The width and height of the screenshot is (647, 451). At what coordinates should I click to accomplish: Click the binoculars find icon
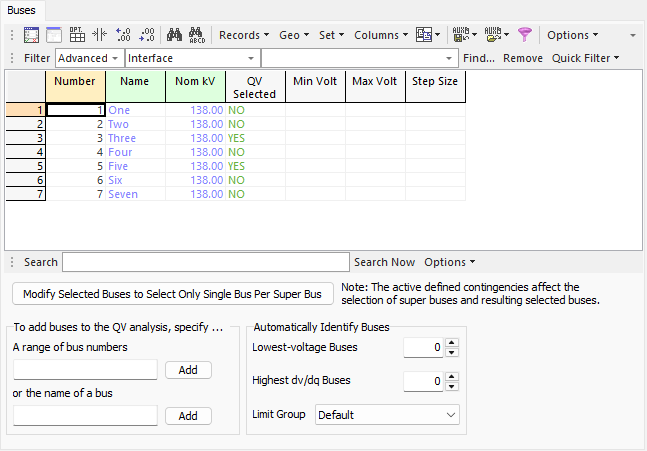click(x=173, y=35)
